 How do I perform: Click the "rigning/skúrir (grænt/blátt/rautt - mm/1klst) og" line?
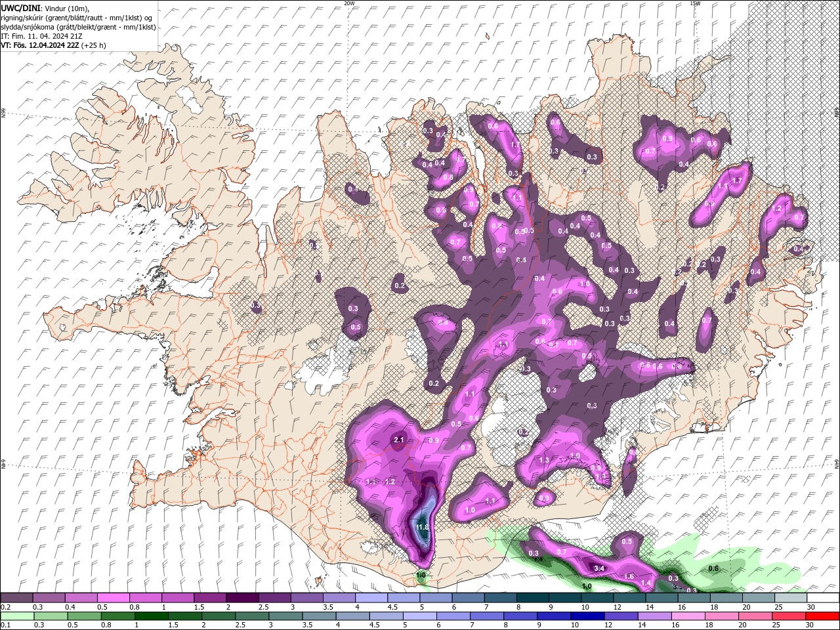76,17
